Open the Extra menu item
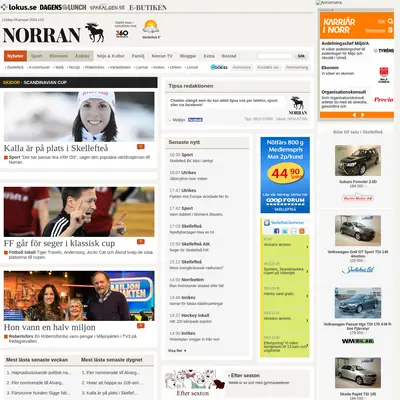The image size is (400, 400). point(209,56)
